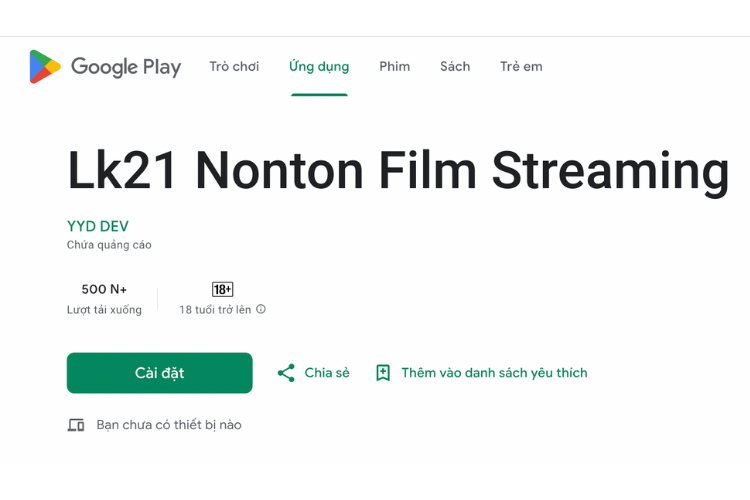Open the YYD DEV developer page
This screenshot has width=750, height=500.
click(97, 226)
